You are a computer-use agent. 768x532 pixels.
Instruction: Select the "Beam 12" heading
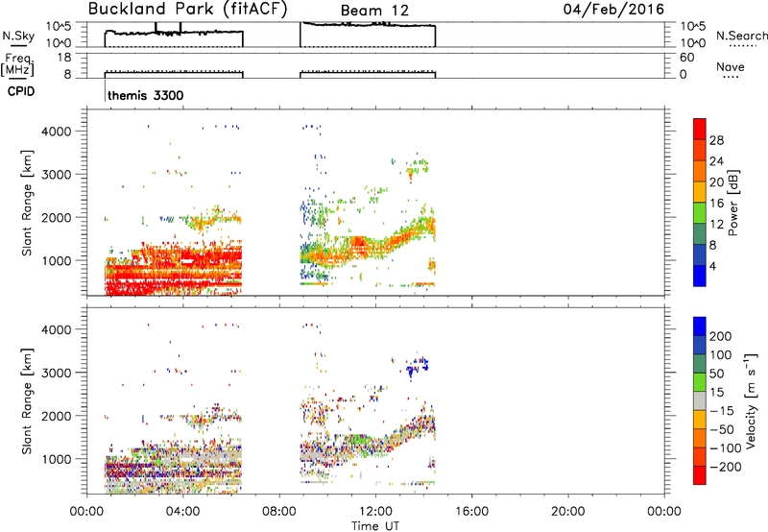(374, 11)
